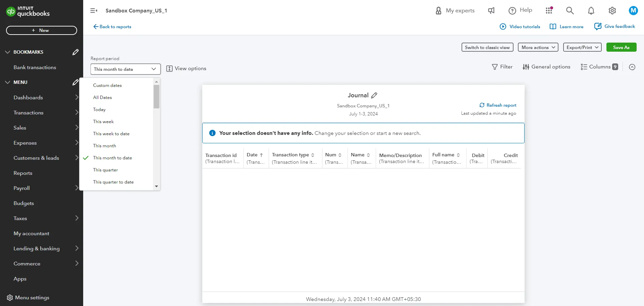Image resolution: width=644 pixels, height=306 pixels.
Task: Sort by Num column
Action: [x=340, y=155]
